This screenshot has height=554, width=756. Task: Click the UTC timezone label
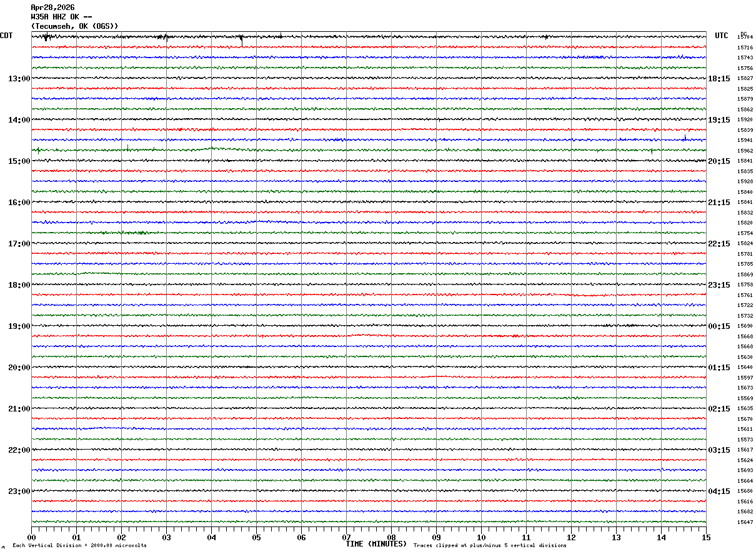tap(722, 36)
